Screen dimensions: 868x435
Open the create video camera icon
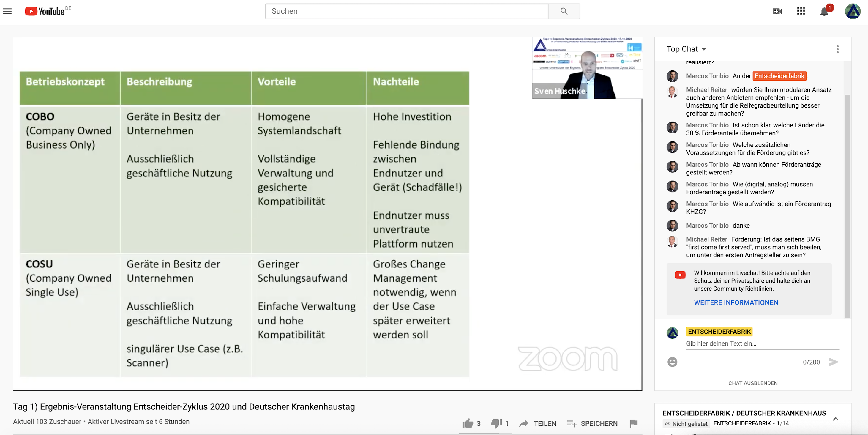pos(777,11)
